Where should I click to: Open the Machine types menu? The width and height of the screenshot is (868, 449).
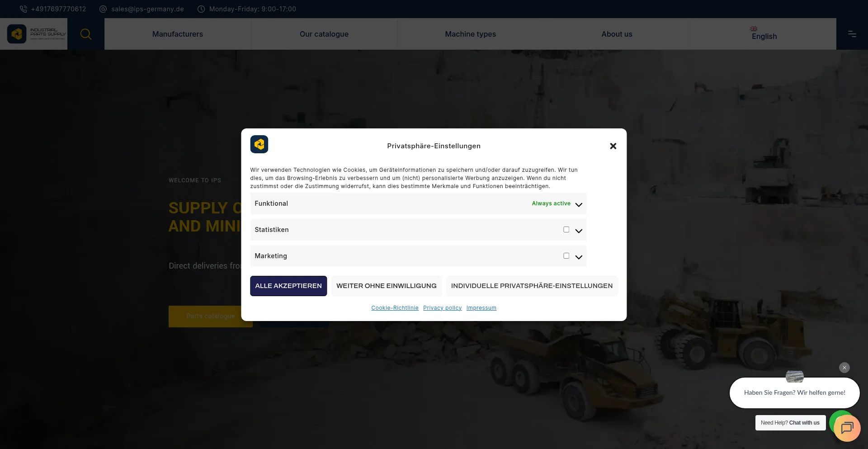[470, 34]
